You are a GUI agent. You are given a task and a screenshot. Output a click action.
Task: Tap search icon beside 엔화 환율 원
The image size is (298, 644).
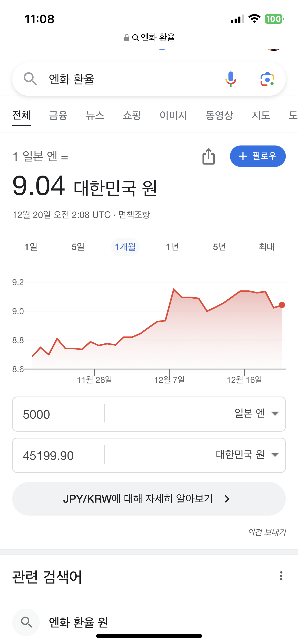coord(26,622)
